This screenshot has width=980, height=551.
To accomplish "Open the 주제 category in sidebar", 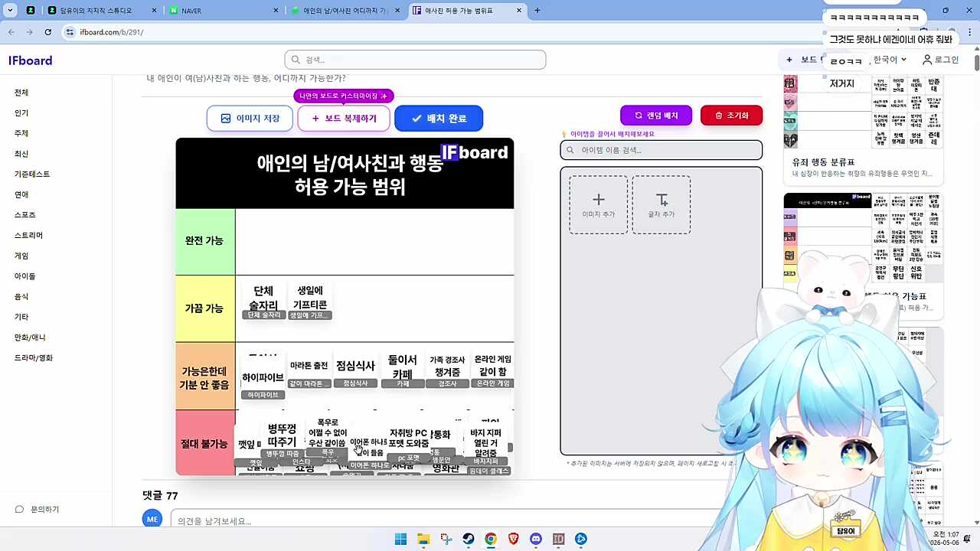I will pyautogui.click(x=21, y=133).
